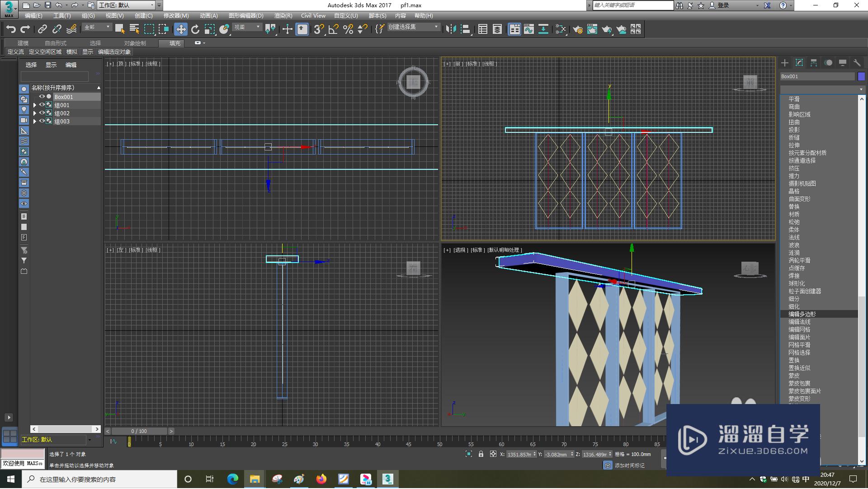
Task: Open the bottom 工作区: 默认 selector
Action: 56,440
